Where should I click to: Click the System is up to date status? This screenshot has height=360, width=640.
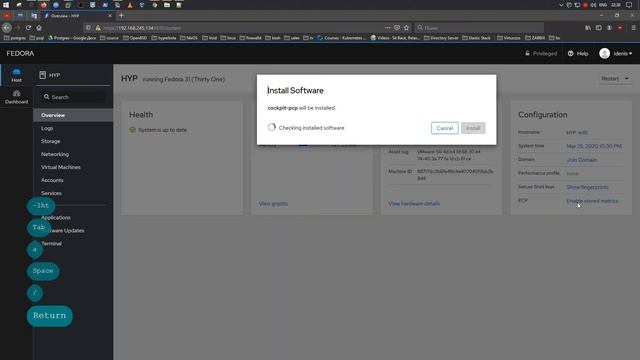pyautogui.click(x=158, y=130)
